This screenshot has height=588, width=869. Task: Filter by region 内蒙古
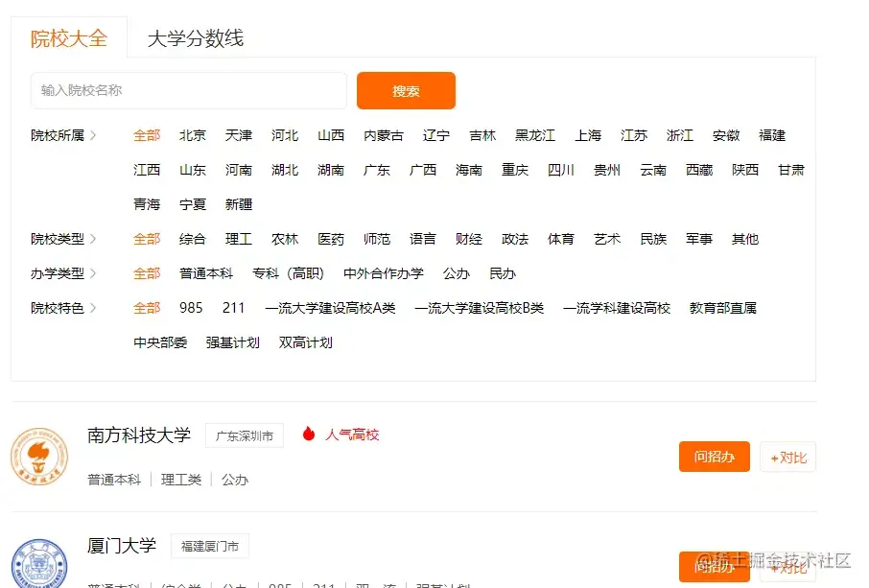click(x=384, y=135)
